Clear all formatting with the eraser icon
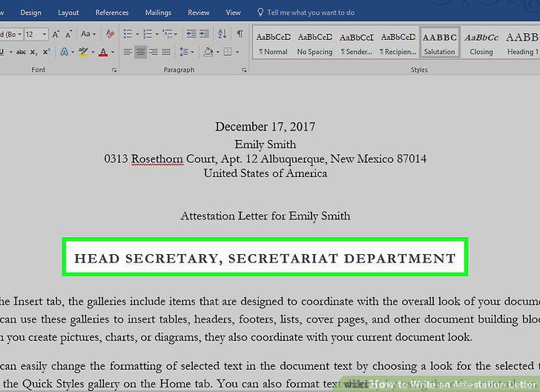The height and width of the screenshot is (392, 540). click(x=111, y=34)
